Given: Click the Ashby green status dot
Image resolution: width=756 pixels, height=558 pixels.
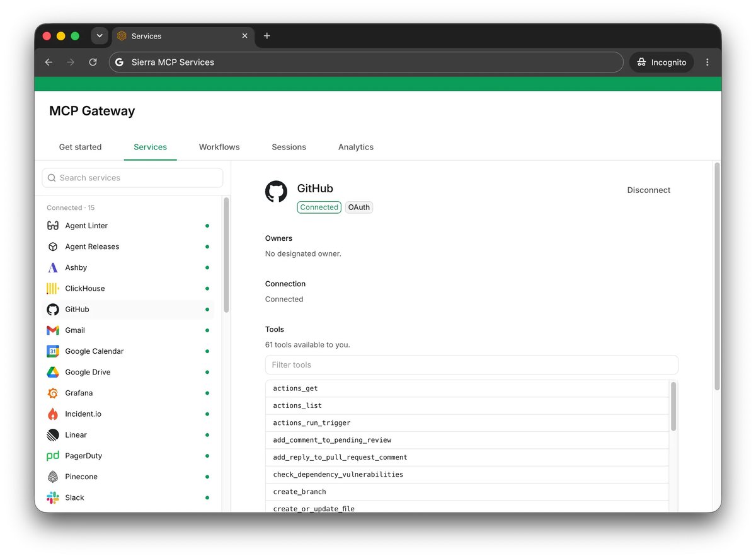Looking at the screenshot, I should point(207,267).
